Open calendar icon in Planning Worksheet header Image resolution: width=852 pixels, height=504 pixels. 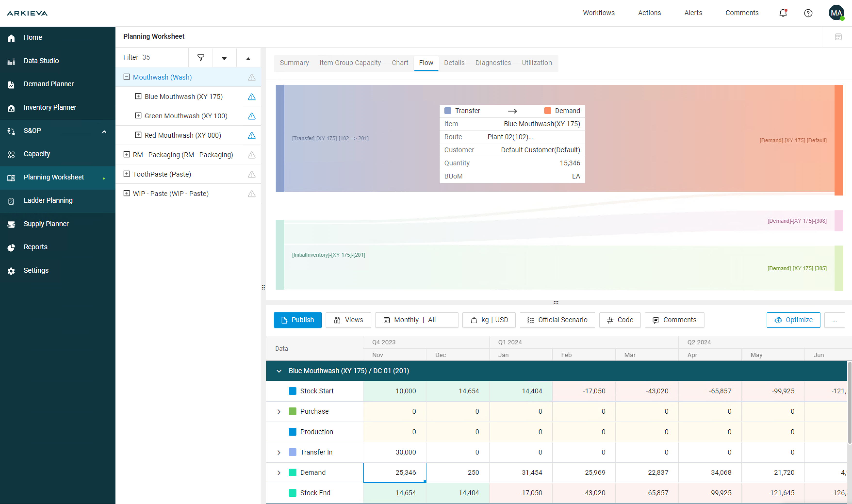[838, 37]
